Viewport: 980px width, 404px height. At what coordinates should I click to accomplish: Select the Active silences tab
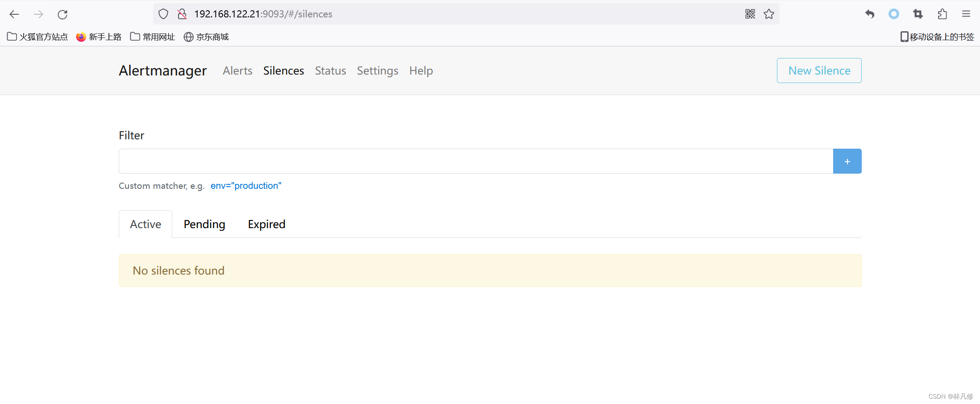pos(145,224)
